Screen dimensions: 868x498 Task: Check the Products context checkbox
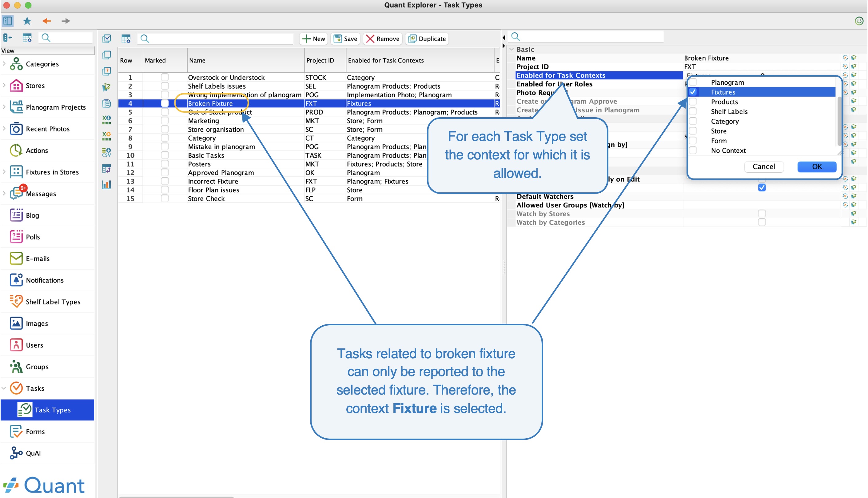693,102
